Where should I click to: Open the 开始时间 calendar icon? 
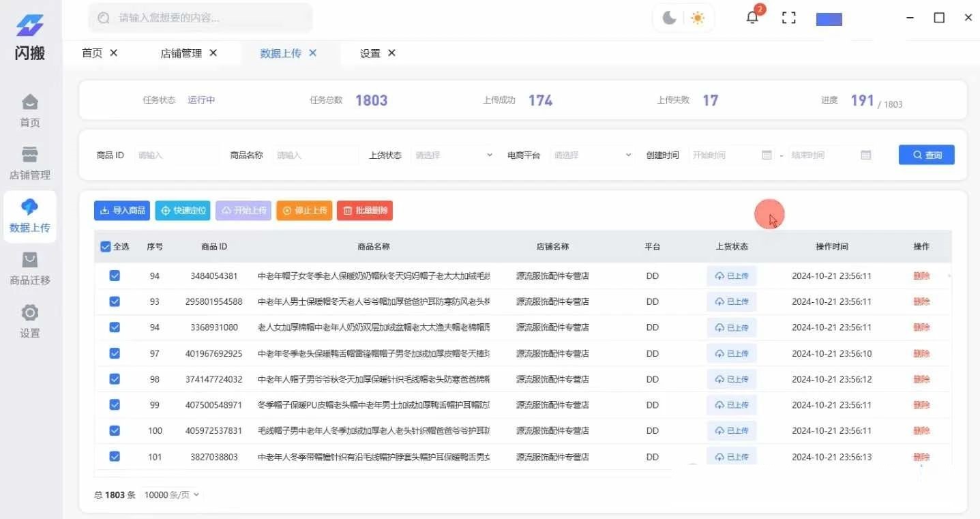point(767,155)
